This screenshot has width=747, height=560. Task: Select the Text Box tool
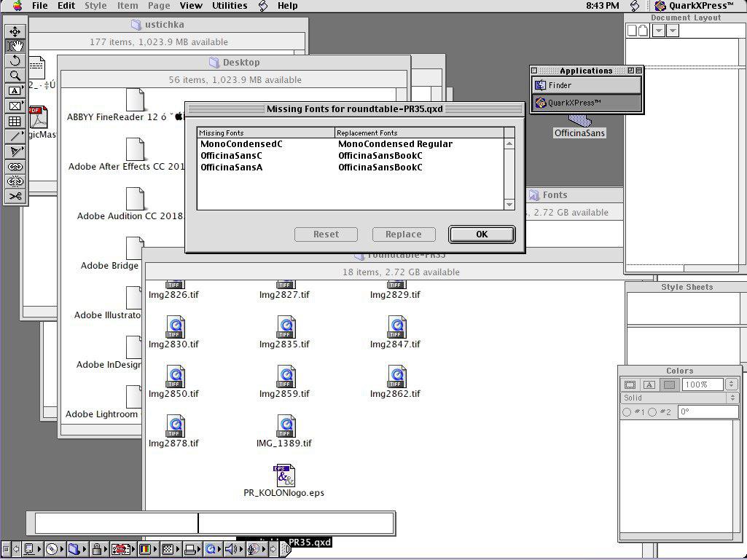pyautogui.click(x=15, y=90)
